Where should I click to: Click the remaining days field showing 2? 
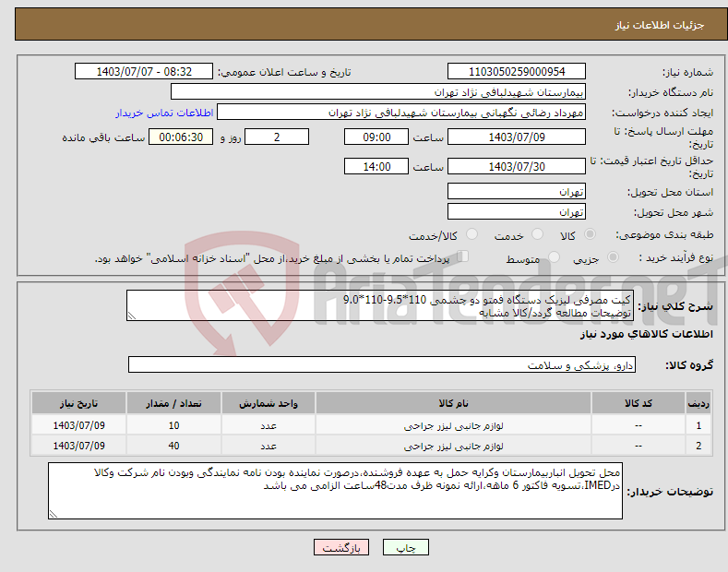(277, 137)
